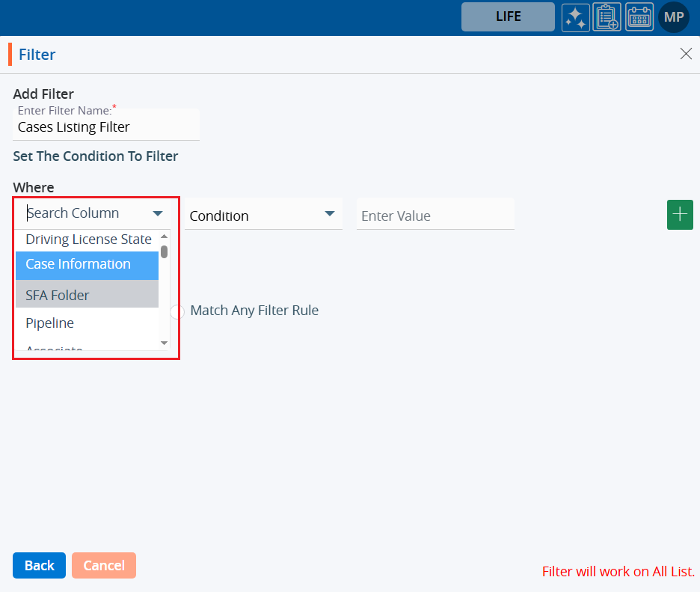Choose Case Information option
700x592 pixels.
point(87,265)
